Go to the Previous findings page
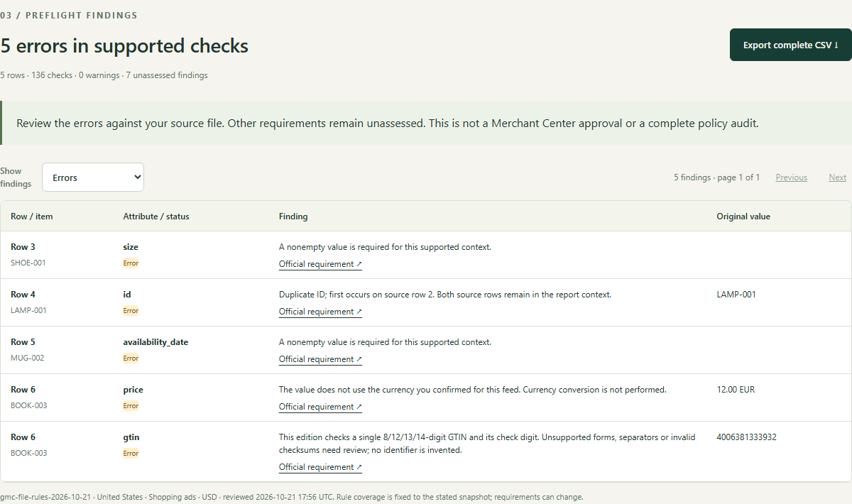The image size is (852, 504). (x=791, y=177)
